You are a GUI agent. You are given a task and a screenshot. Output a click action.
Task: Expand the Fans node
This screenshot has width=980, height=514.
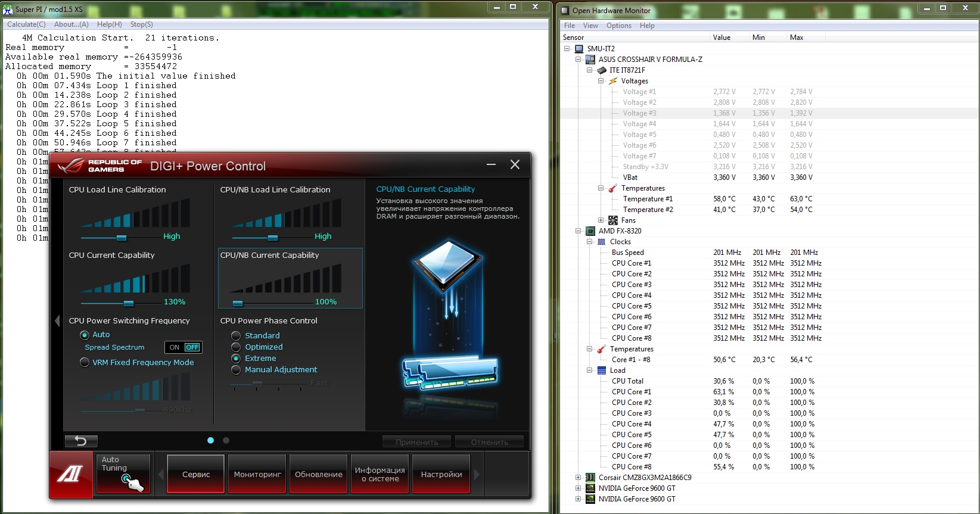coord(601,220)
